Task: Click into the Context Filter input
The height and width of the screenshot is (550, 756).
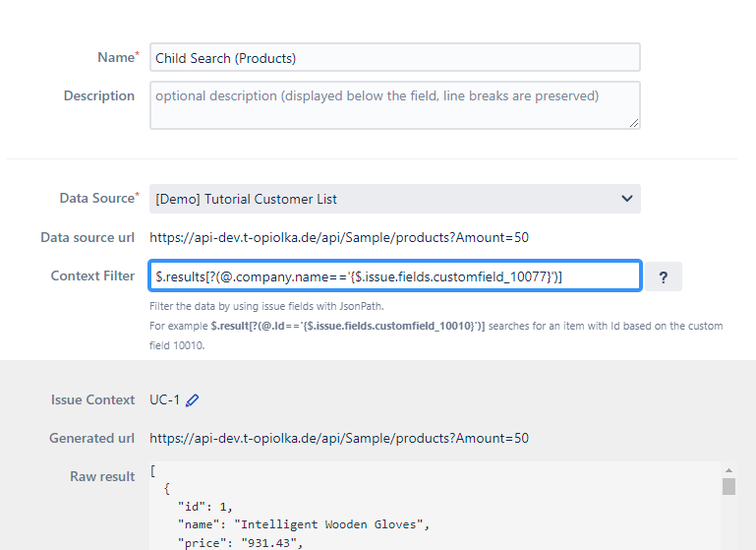Action: click(394, 277)
